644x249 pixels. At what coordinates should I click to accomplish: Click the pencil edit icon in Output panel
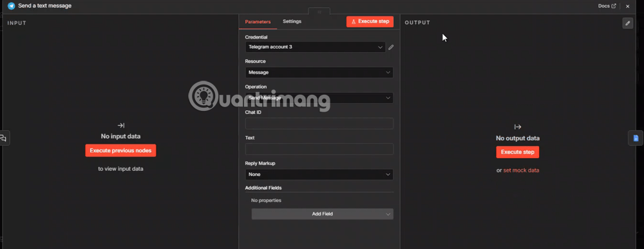(627, 23)
